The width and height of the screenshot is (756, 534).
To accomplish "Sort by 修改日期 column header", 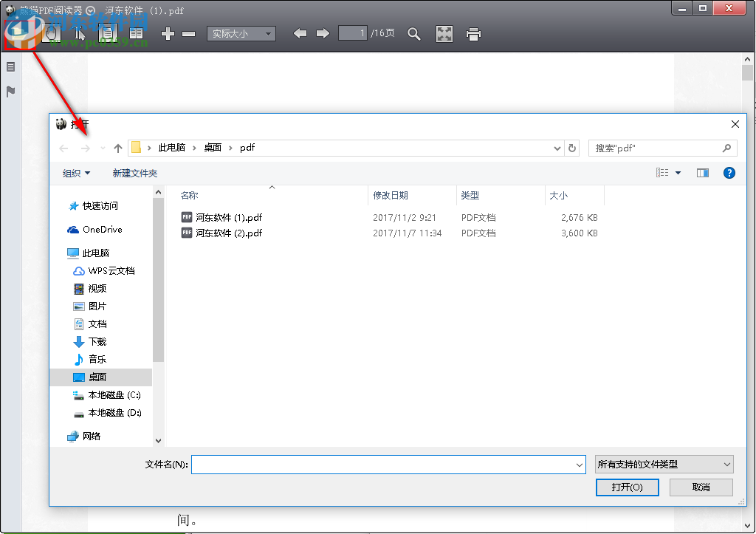I will [x=412, y=196].
